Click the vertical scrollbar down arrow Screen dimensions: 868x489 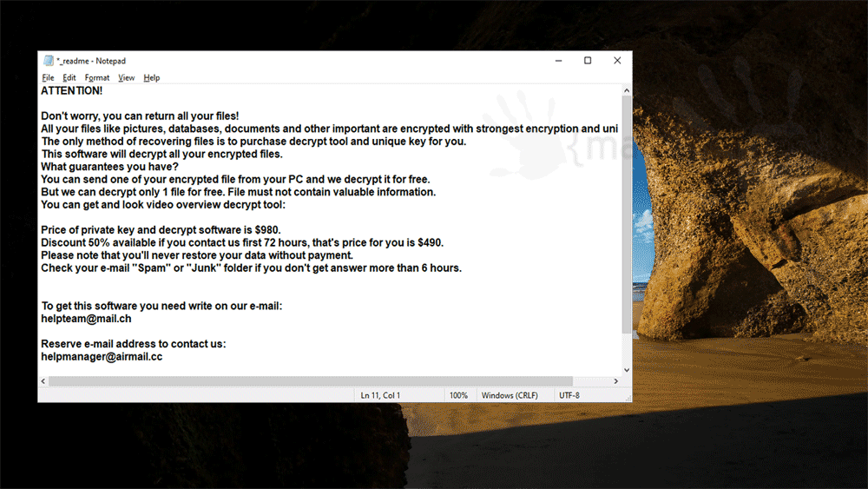click(627, 370)
